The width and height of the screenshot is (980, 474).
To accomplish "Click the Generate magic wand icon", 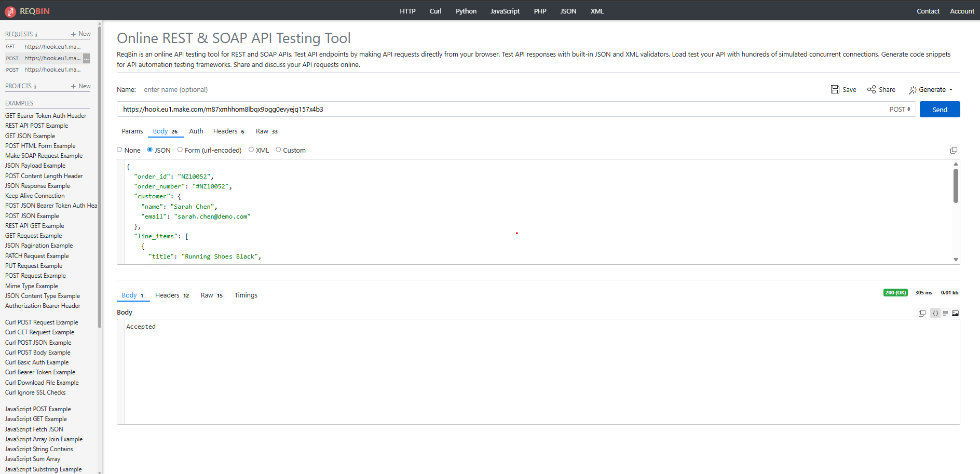I will (913, 90).
